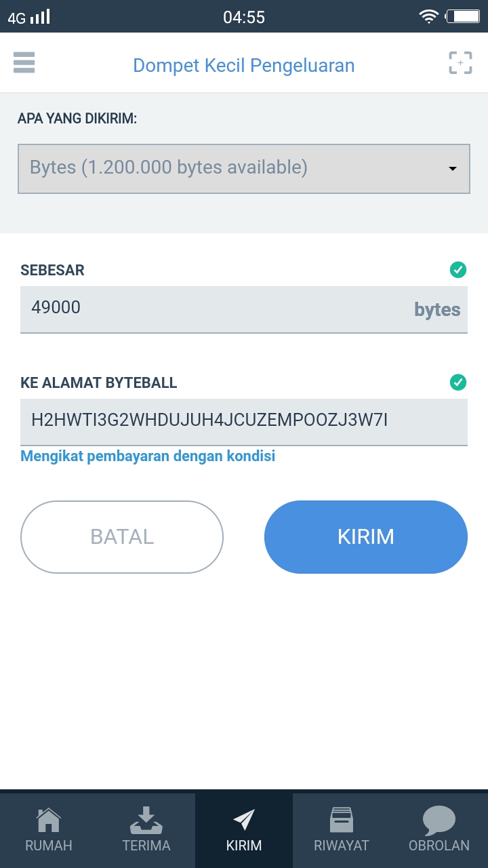Viewport: 488px width, 868px height.
Task: Tap the Rumah house icon
Action: point(48,821)
